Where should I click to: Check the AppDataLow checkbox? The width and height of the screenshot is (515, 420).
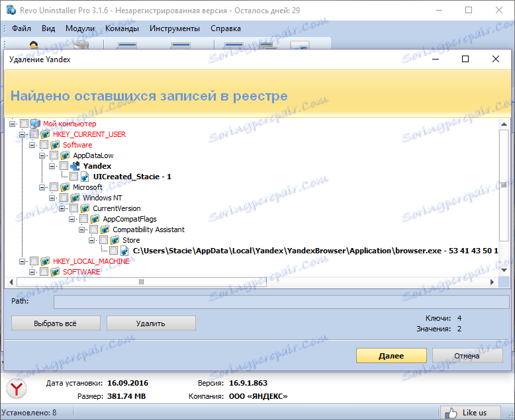54,155
